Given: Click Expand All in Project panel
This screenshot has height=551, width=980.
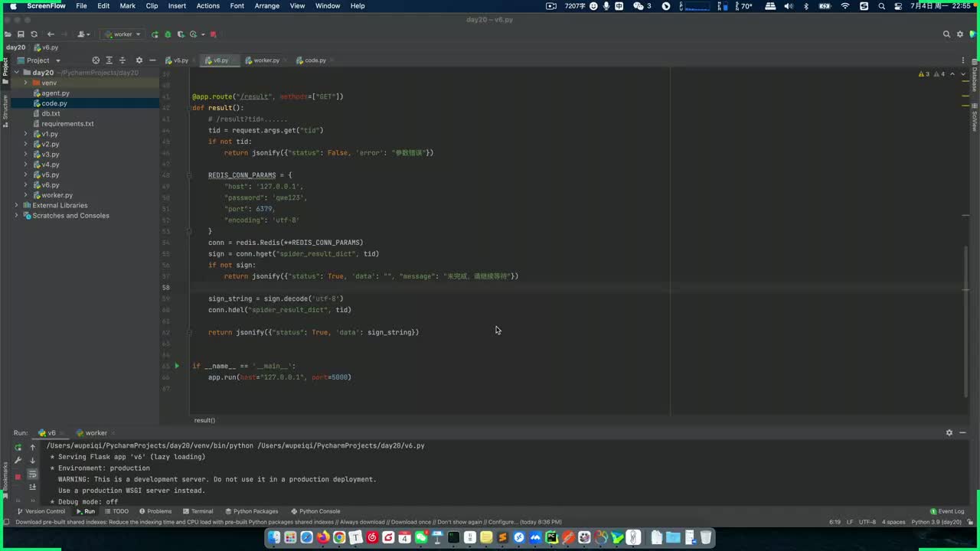Looking at the screenshot, I should (x=109, y=60).
